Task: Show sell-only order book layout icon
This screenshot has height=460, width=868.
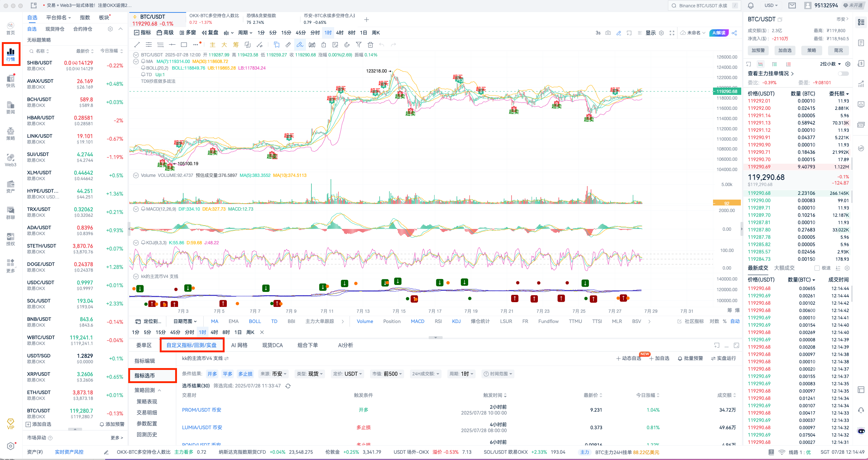Action: coord(788,64)
